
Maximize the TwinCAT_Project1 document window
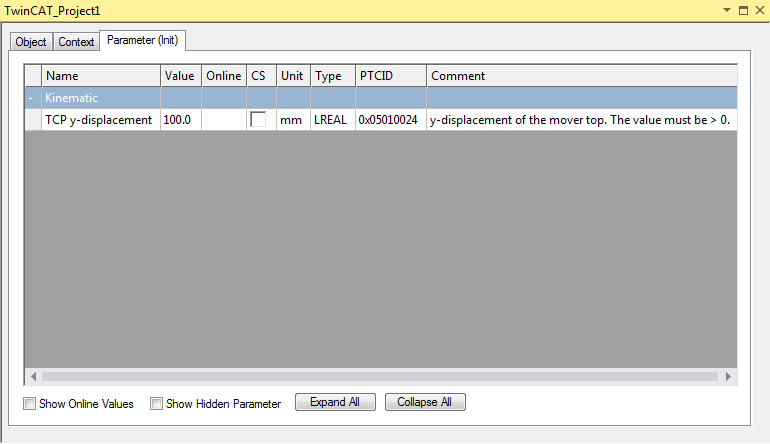point(743,10)
